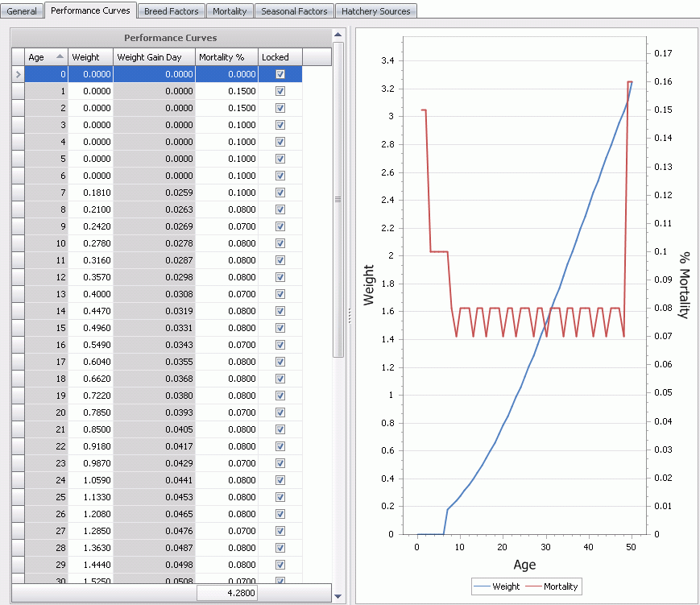This screenshot has width=700, height=605.
Task: Click current row indicator arrow for age 0
Action: (18, 74)
